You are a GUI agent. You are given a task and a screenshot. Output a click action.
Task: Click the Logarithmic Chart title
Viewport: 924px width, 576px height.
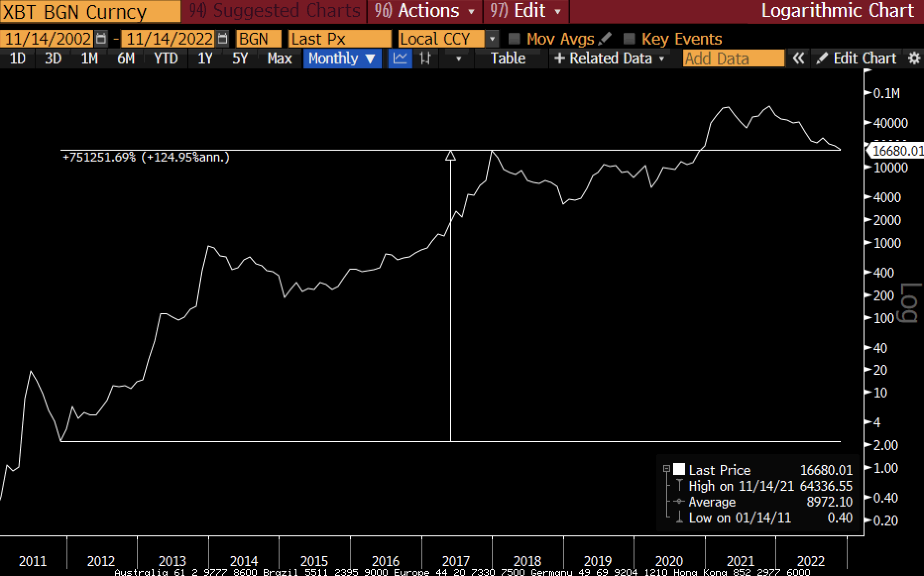pos(838,11)
